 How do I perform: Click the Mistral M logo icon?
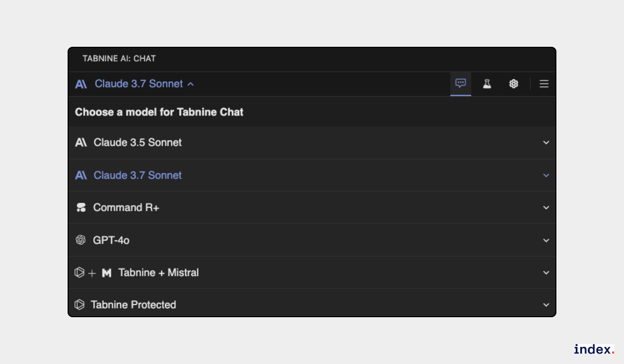pos(107,272)
